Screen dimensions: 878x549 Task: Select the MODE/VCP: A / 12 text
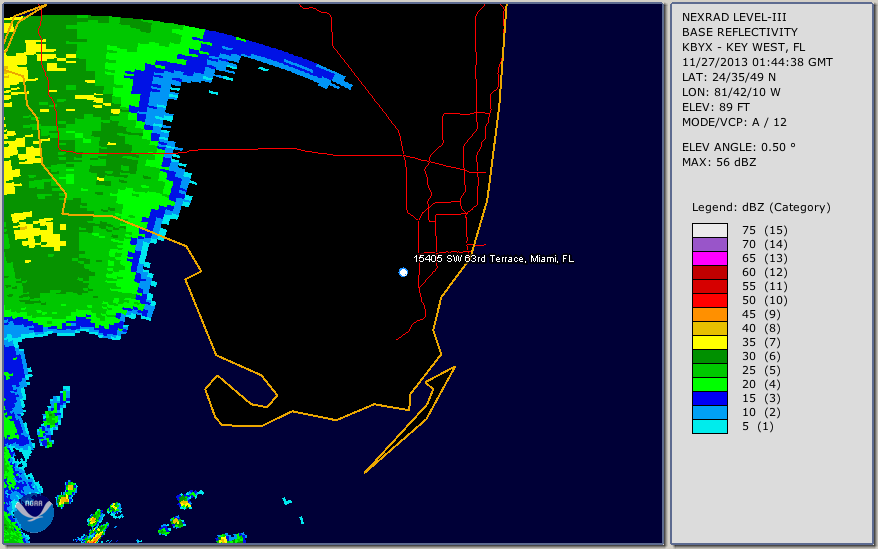[734, 122]
